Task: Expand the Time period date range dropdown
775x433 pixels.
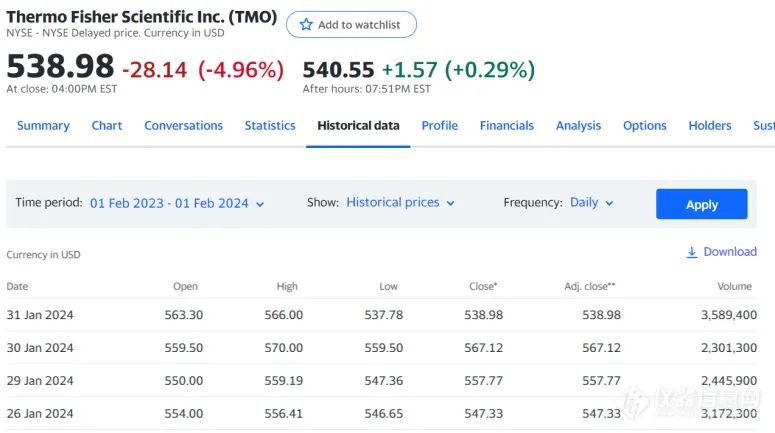Action: click(177, 203)
